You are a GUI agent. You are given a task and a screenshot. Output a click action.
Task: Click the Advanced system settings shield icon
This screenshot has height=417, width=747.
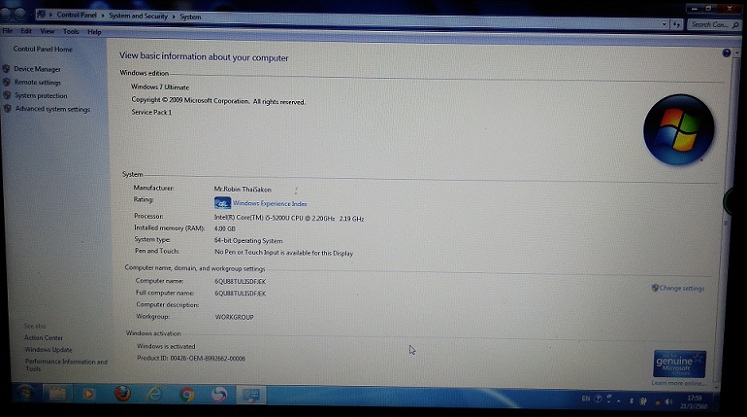pyautogui.click(x=8, y=109)
